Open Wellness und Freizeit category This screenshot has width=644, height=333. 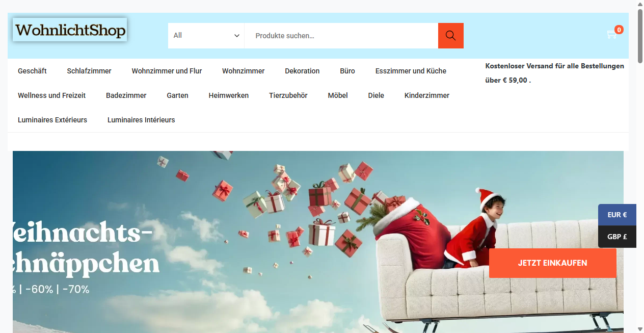coord(51,95)
